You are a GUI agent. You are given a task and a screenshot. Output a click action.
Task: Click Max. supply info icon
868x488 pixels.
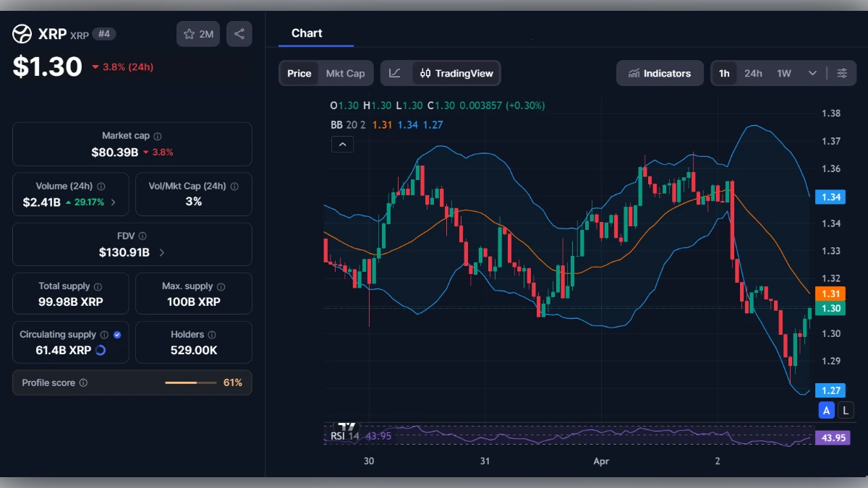[x=221, y=287]
